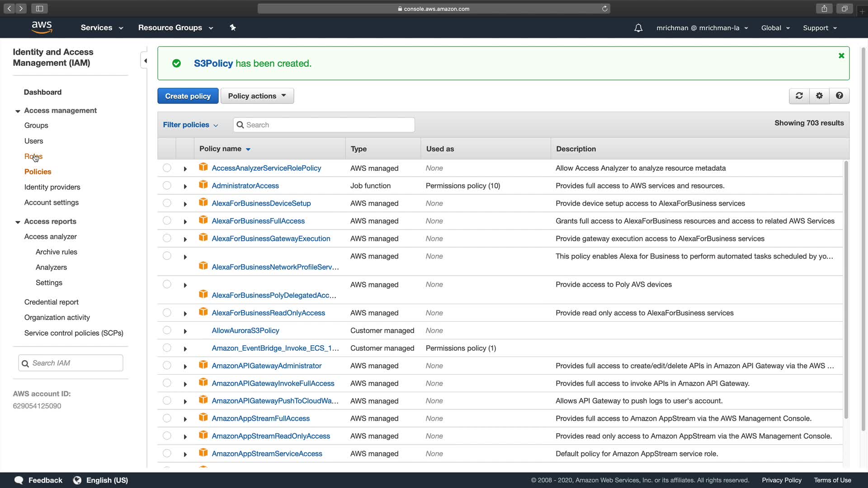This screenshot has width=868, height=488.
Task: Select the AmazonAppStreamFullAccess radio button
Action: [x=167, y=418]
